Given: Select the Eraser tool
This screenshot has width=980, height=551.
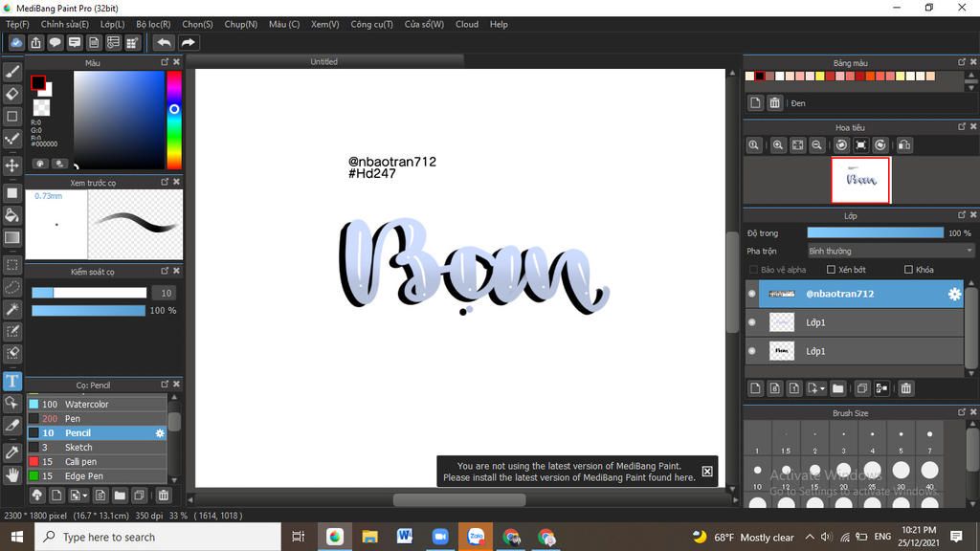Looking at the screenshot, I should 11,94.
